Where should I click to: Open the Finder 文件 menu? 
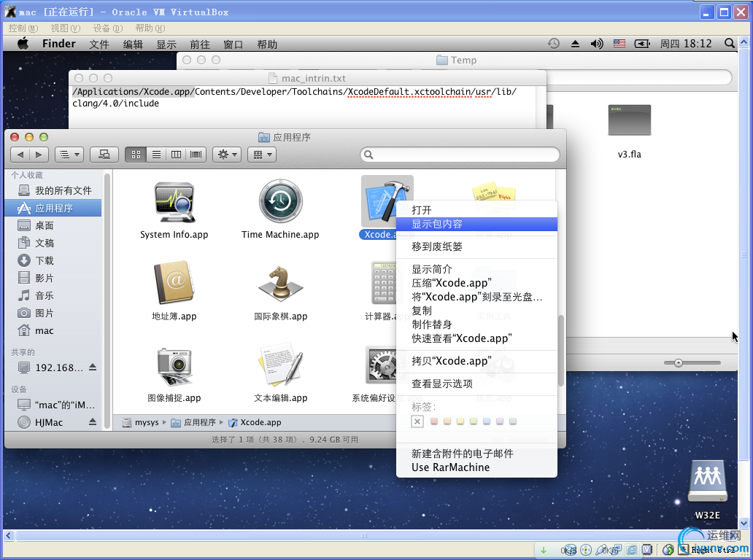(x=99, y=44)
